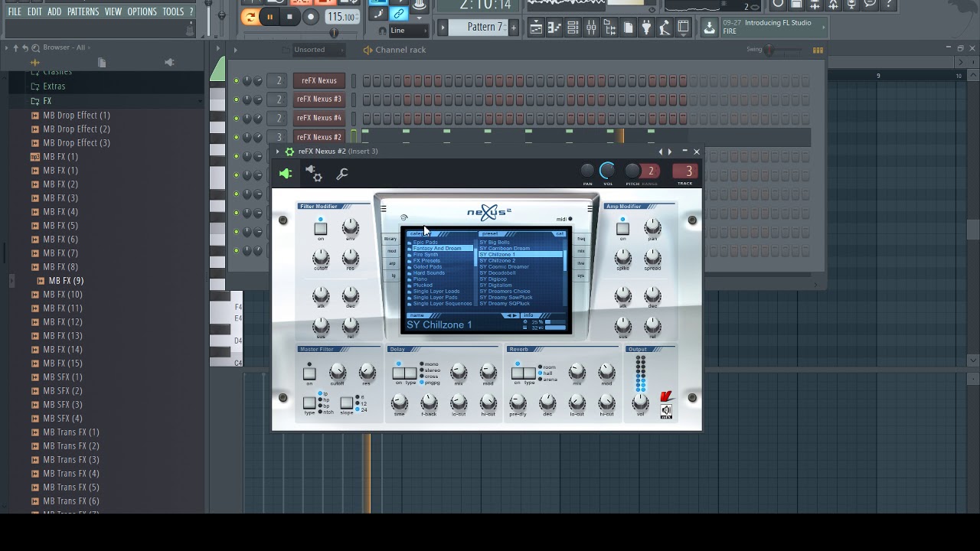Image resolution: width=980 pixels, height=551 pixels.
Task: Open the Channel rack menu arrow
Action: coord(235,50)
